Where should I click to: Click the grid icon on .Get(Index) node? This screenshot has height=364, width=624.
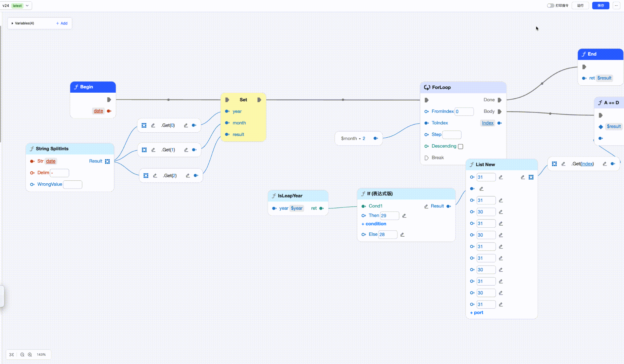[x=554, y=164]
